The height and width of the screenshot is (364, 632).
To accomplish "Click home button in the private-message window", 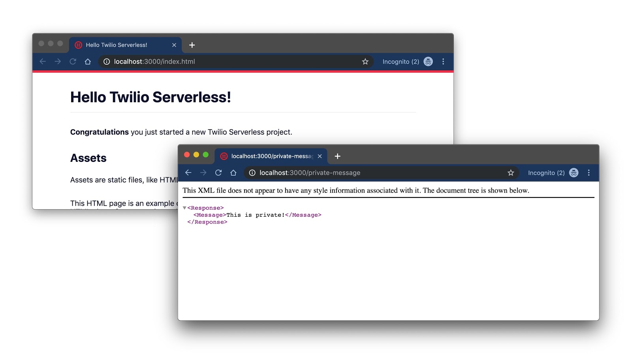I will click(233, 173).
